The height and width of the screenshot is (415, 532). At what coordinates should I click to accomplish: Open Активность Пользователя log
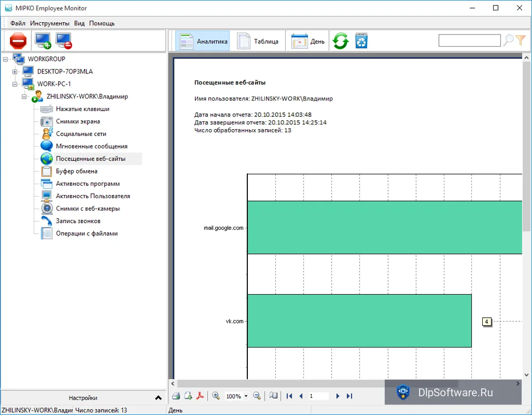(93, 196)
